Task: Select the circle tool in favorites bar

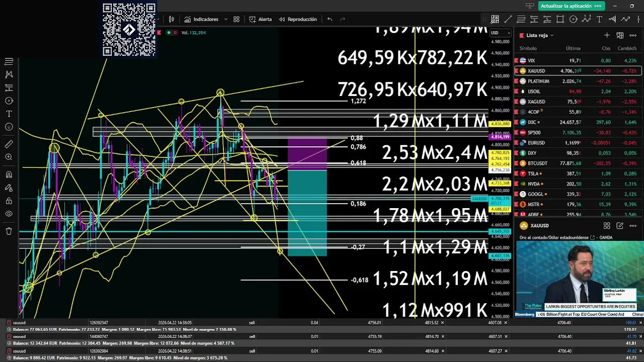Action: (x=574, y=19)
